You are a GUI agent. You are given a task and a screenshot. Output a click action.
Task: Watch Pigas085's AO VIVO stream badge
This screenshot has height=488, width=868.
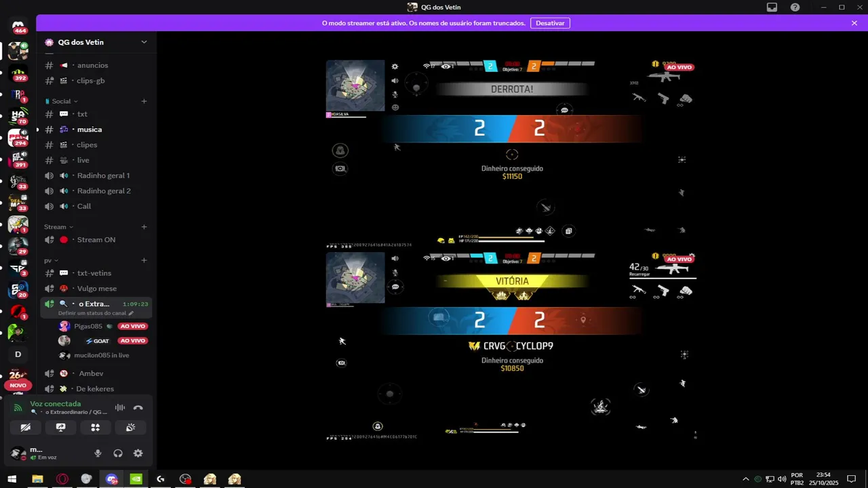tap(133, 326)
